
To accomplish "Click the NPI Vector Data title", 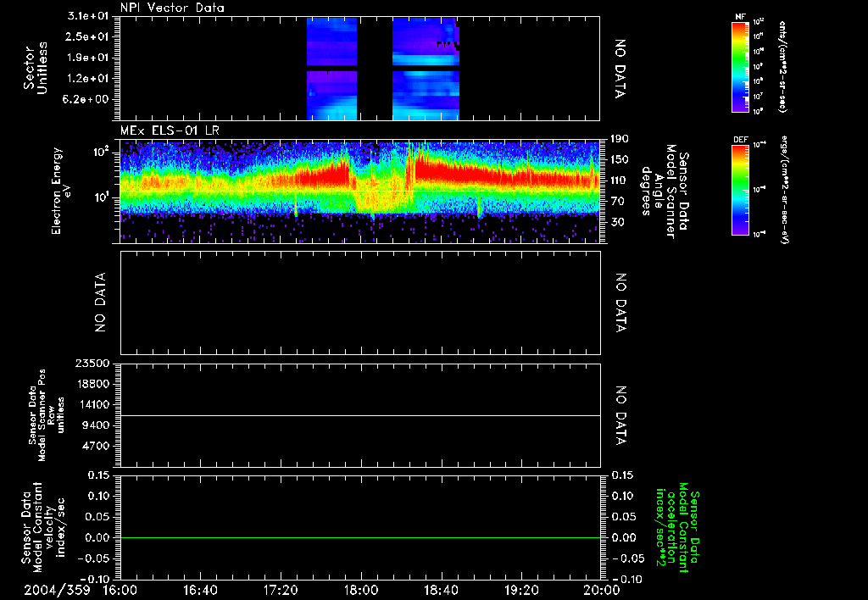I will click(x=172, y=8).
